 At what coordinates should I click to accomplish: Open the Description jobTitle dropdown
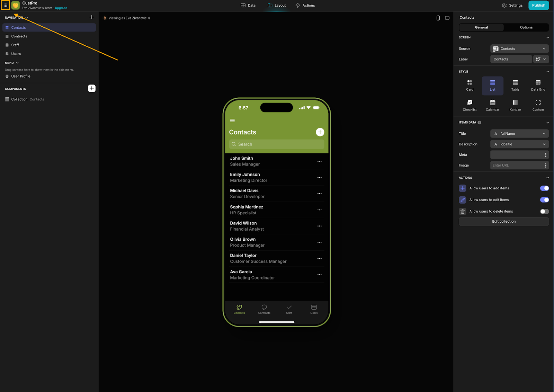click(519, 144)
